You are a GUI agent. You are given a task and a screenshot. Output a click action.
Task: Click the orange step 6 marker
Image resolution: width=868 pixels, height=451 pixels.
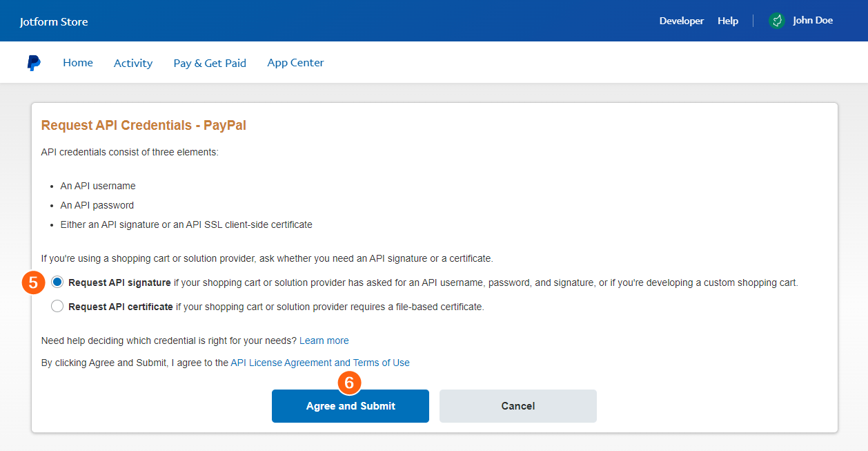click(x=349, y=383)
